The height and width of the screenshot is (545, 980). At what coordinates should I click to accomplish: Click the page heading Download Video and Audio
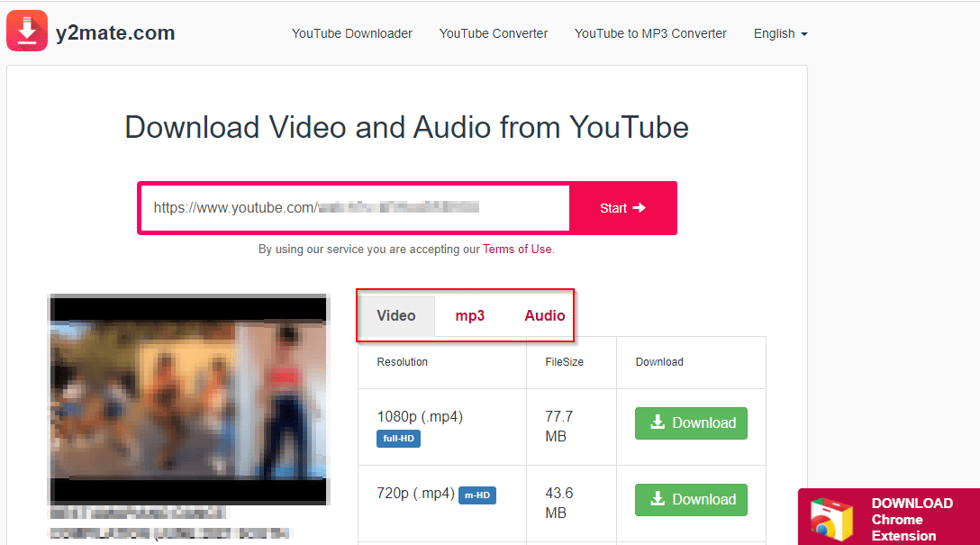tap(407, 128)
